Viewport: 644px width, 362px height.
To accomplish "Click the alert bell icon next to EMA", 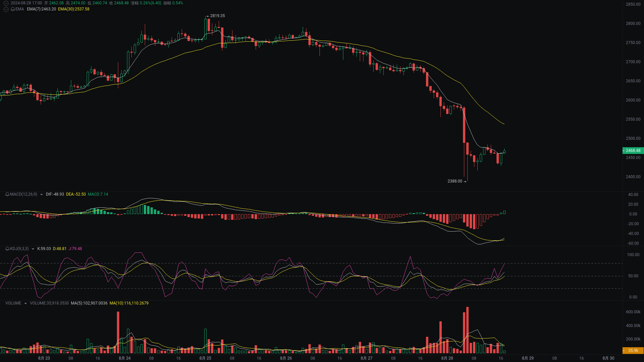I will [x=12, y=9].
